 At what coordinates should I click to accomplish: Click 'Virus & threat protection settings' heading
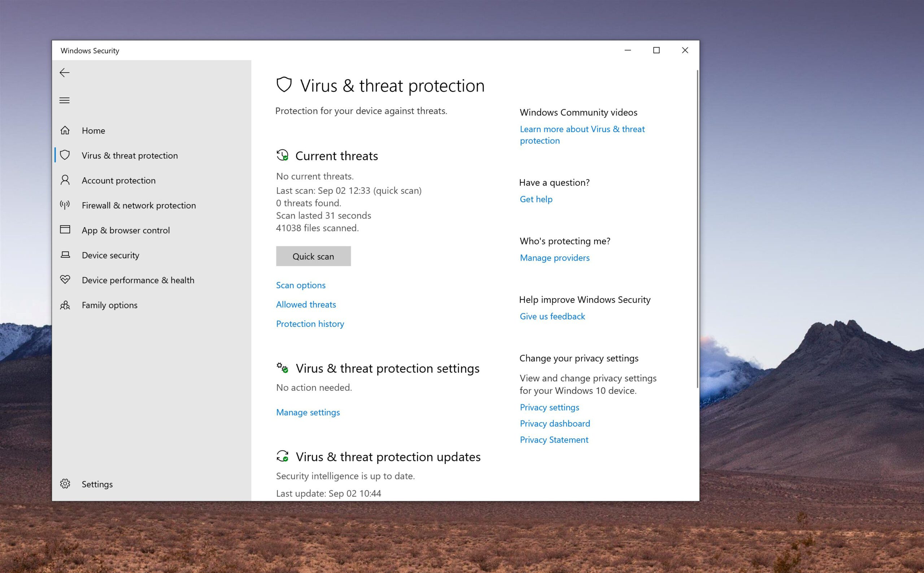(388, 369)
